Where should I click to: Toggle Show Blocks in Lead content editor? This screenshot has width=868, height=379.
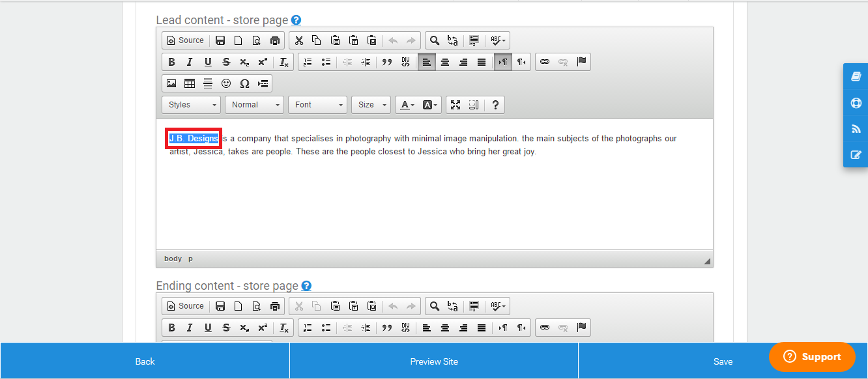[x=474, y=105]
